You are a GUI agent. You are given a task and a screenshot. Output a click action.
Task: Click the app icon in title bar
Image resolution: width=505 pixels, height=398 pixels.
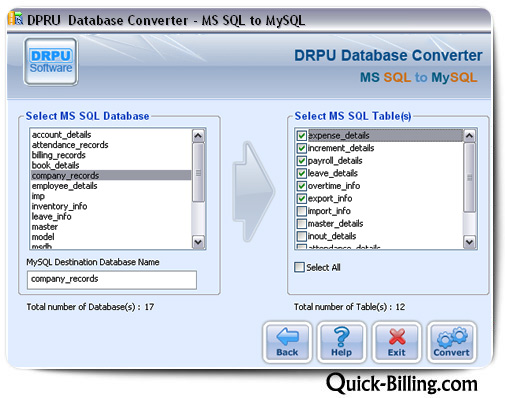coord(16,19)
